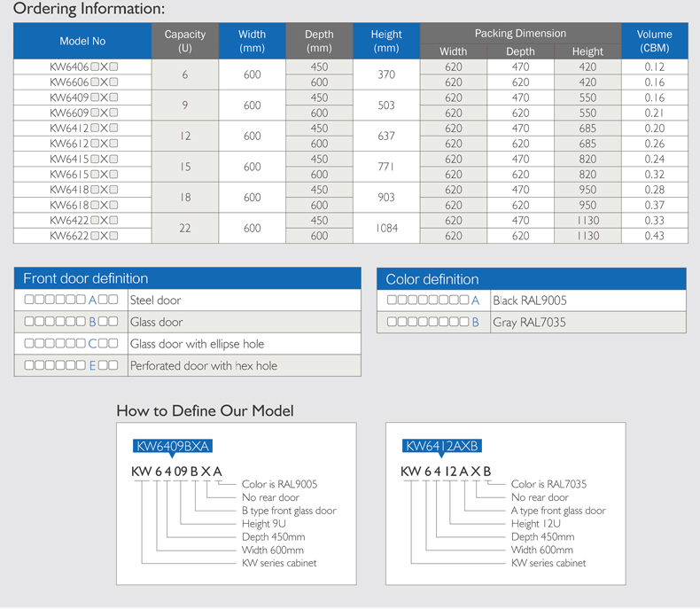Click the KW6406 model row entry
Viewport: 700px width, 609px height.
83,66
